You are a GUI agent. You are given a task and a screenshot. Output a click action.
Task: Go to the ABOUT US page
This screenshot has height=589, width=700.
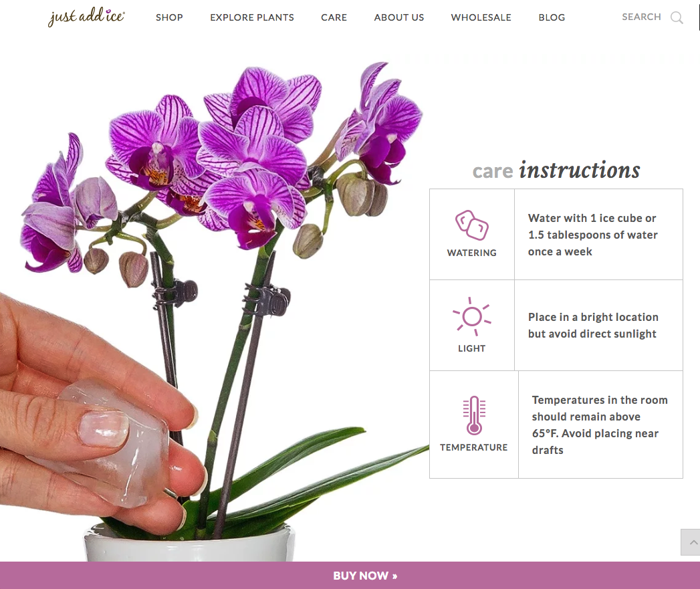pos(399,17)
